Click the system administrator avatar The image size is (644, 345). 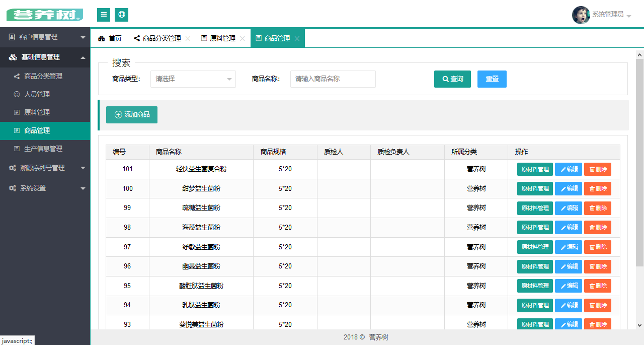coord(581,15)
